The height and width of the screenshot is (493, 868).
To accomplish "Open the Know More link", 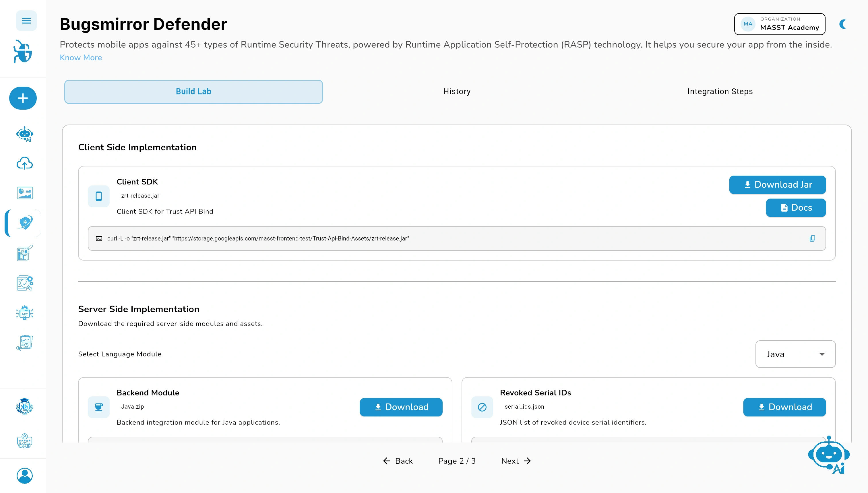I will click(81, 58).
